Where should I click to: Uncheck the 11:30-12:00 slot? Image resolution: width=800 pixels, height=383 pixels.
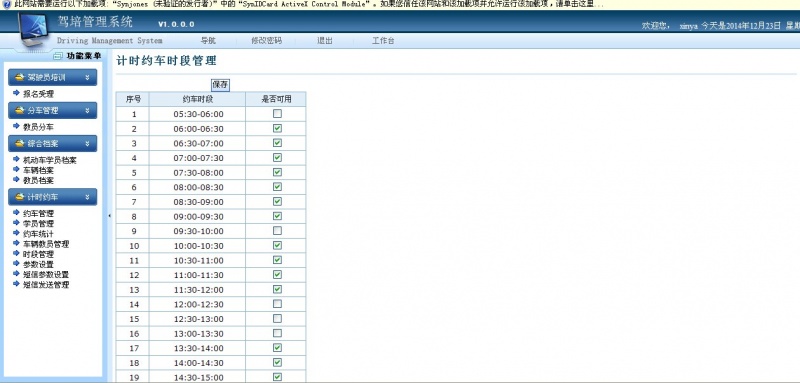pos(277,289)
